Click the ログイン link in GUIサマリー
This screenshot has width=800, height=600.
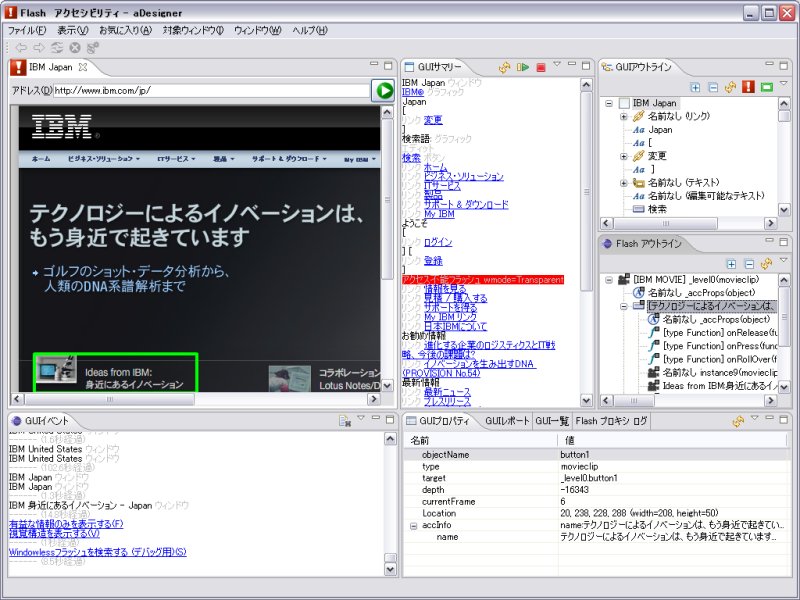(x=438, y=242)
